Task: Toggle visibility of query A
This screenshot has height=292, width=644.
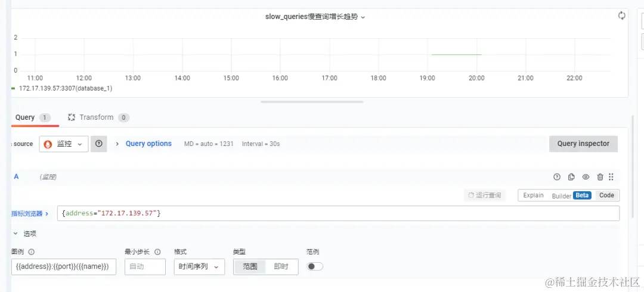Action: pos(586,177)
